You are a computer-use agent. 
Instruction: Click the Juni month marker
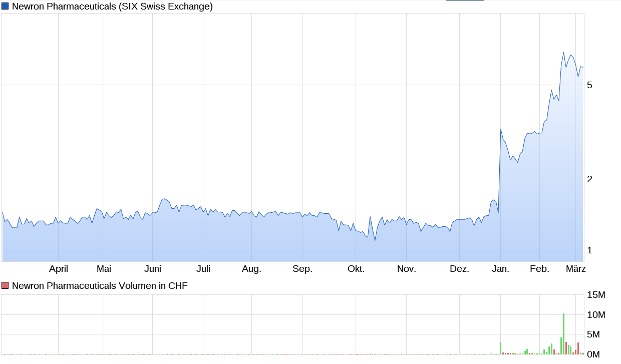point(153,269)
